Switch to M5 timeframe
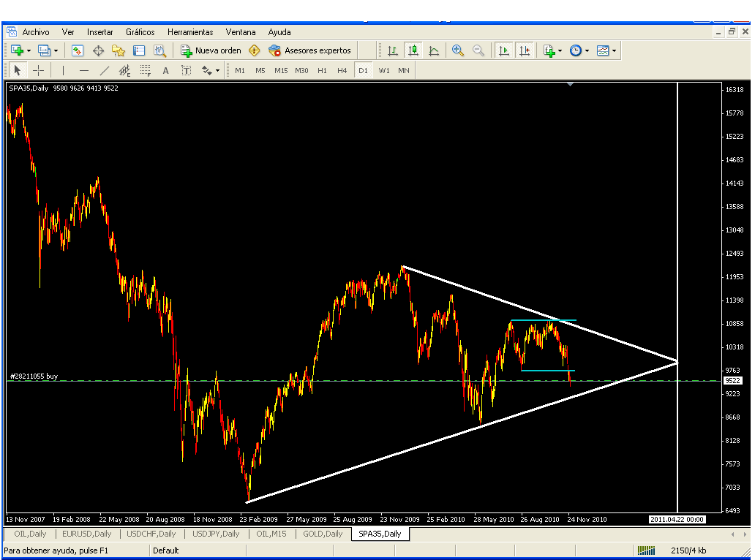The image size is (755, 560). [260, 71]
